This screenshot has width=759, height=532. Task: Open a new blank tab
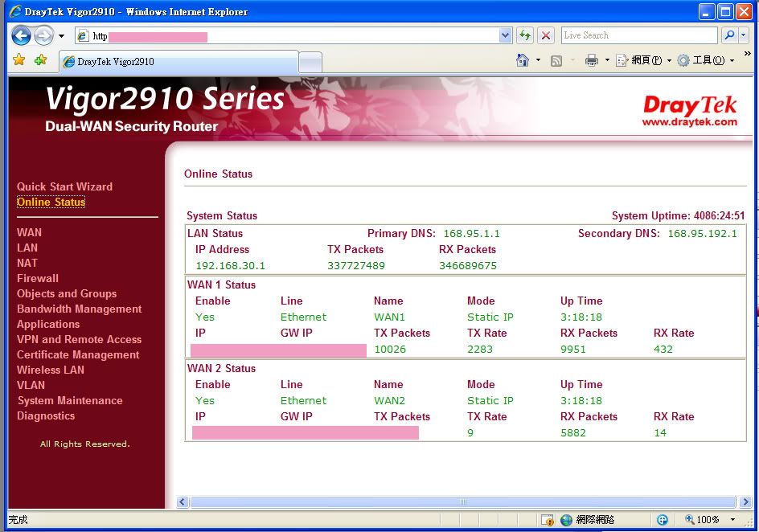tap(310, 63)
